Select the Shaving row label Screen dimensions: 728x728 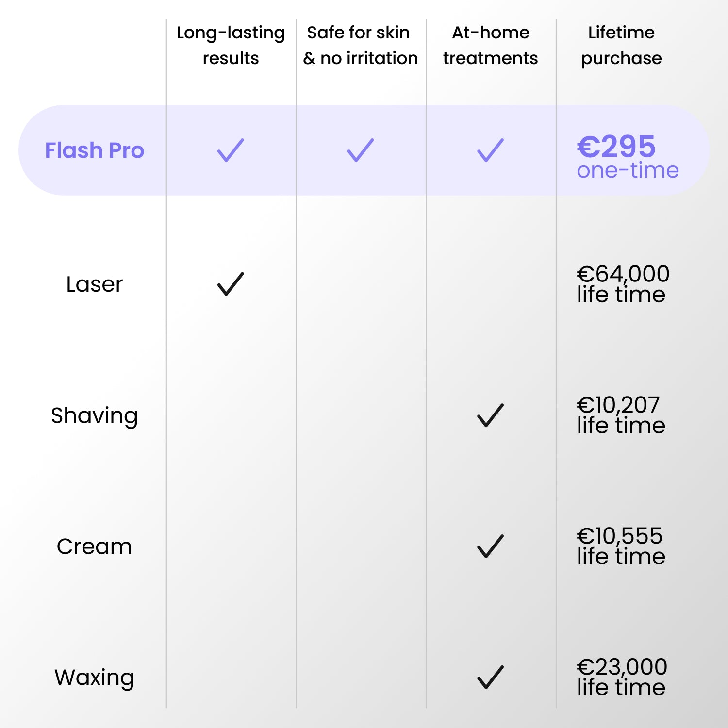(95, 416)
